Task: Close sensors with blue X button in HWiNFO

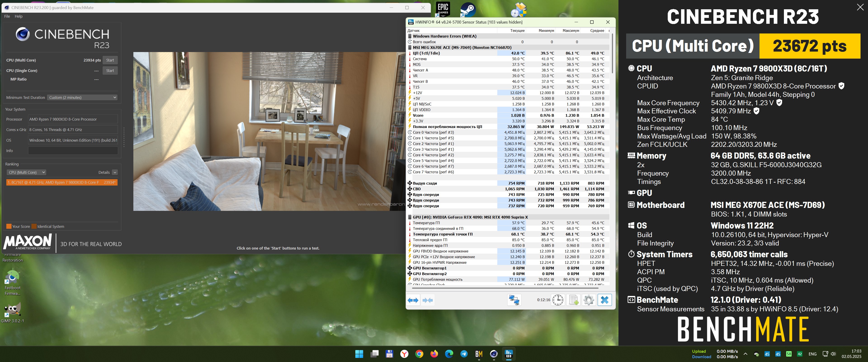Action: pos(604,300)
